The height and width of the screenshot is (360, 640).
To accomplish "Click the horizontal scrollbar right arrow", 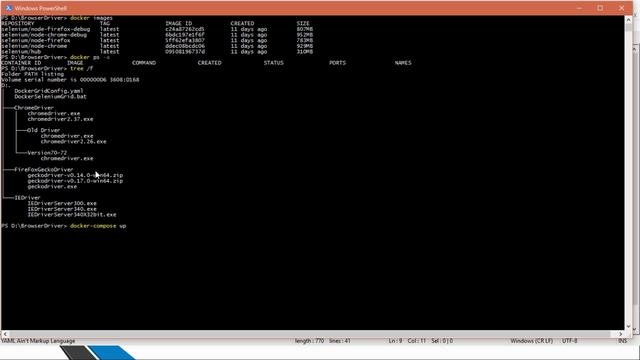I will (x=620, y=334).
